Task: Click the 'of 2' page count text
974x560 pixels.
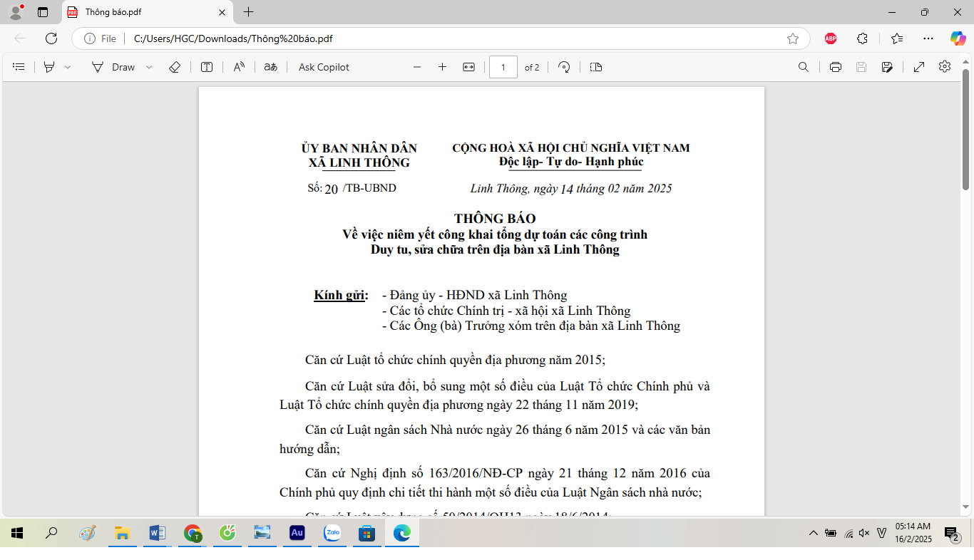Action: [x=532, y=67]
